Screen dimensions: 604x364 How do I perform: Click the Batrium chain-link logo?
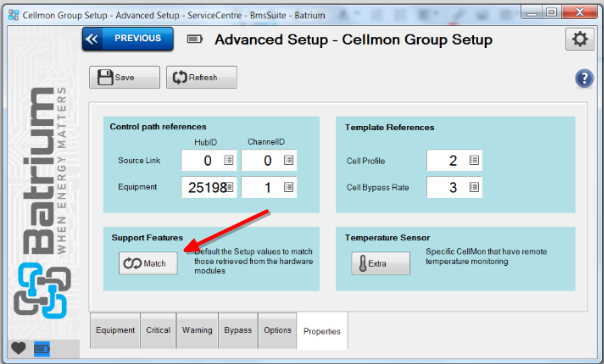click(42, 290)
